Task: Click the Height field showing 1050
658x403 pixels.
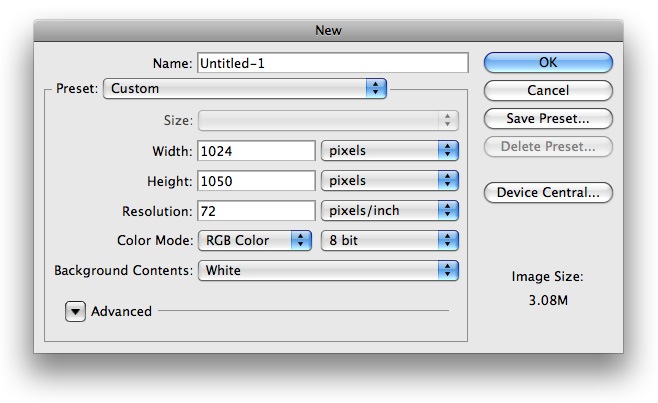Action: 256,181
